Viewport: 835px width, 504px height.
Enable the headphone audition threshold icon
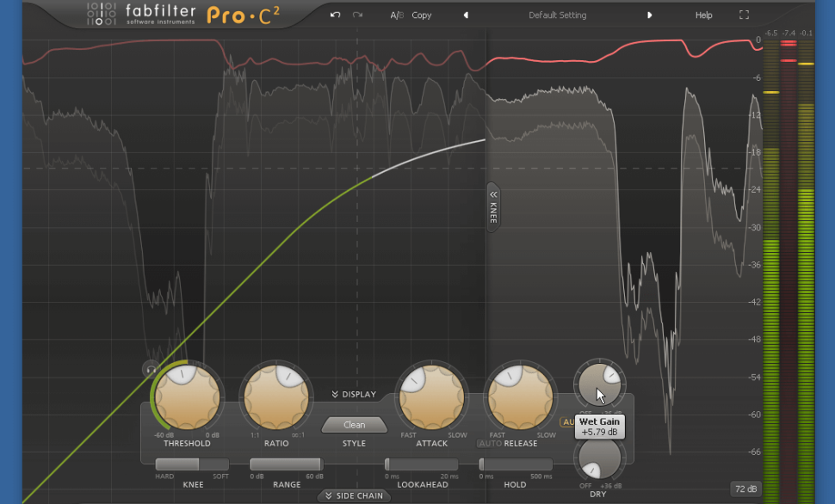click(x=151, y=369)
